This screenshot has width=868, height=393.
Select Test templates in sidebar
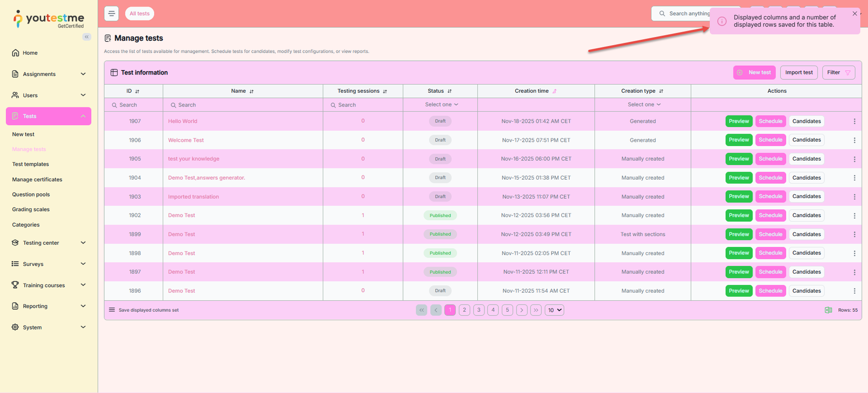pyautogui.click(x=30, y=164)
